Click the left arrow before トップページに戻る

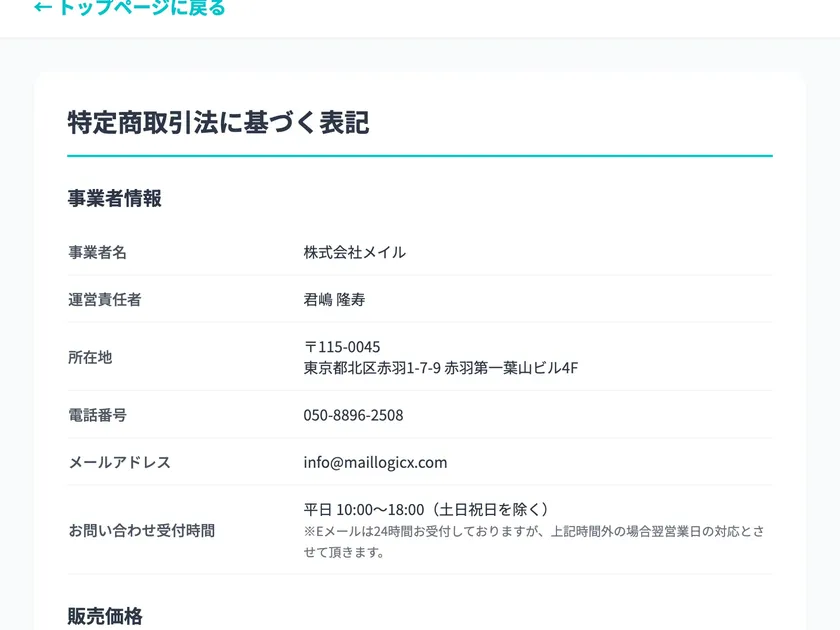(x=40, y=8)
